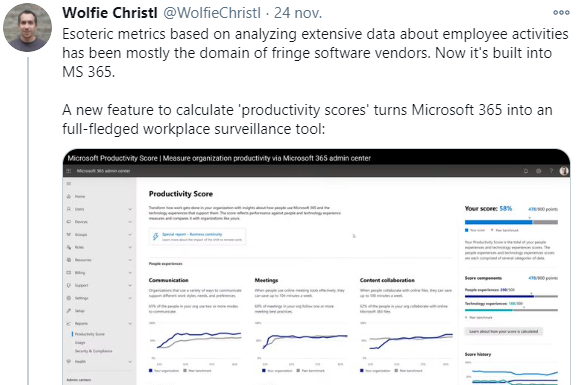Click the Billing icon in the sidebar
Viewport: 577px width, 385px height.
coord(69,273)
